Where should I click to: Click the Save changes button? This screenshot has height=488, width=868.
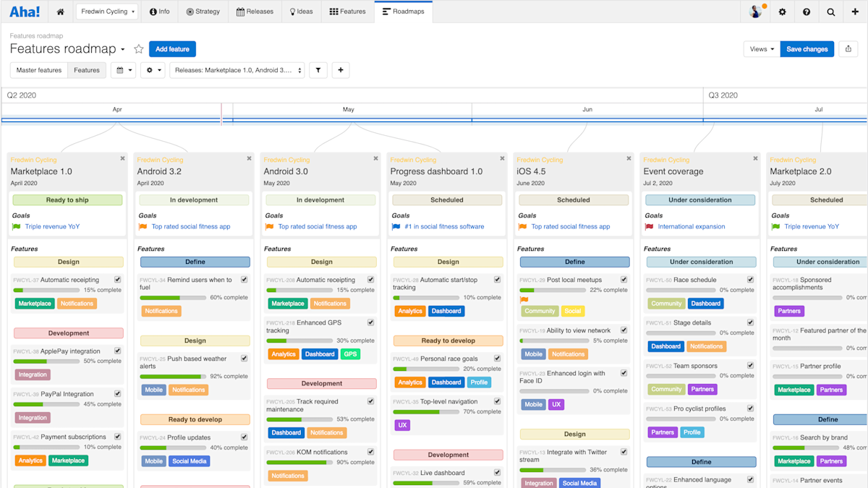coord(808,48)
